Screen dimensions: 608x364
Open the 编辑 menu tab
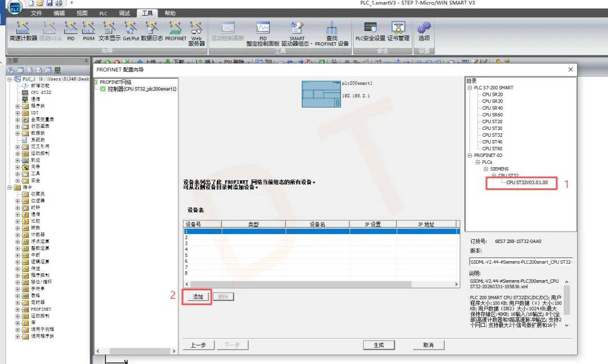59,13
